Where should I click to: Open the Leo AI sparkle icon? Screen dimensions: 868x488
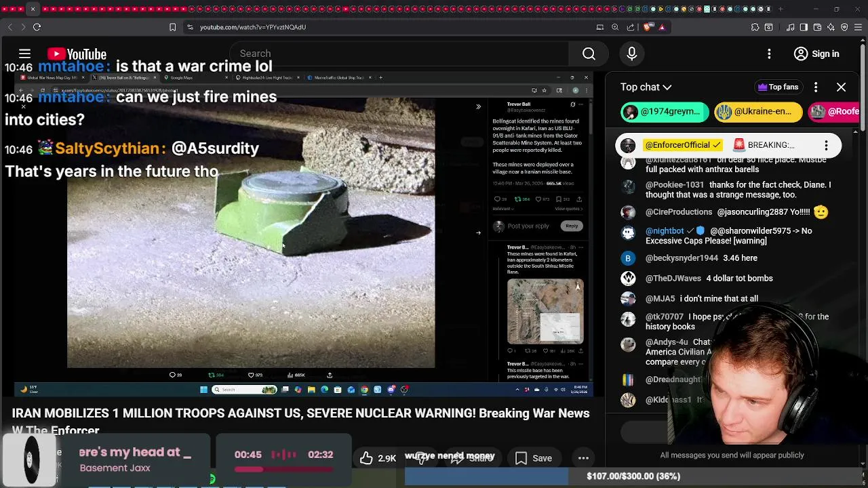click(x=831, y=27)
